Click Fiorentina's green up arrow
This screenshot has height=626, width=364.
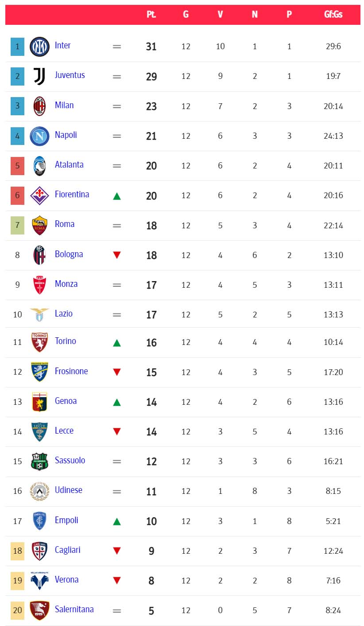117,196
